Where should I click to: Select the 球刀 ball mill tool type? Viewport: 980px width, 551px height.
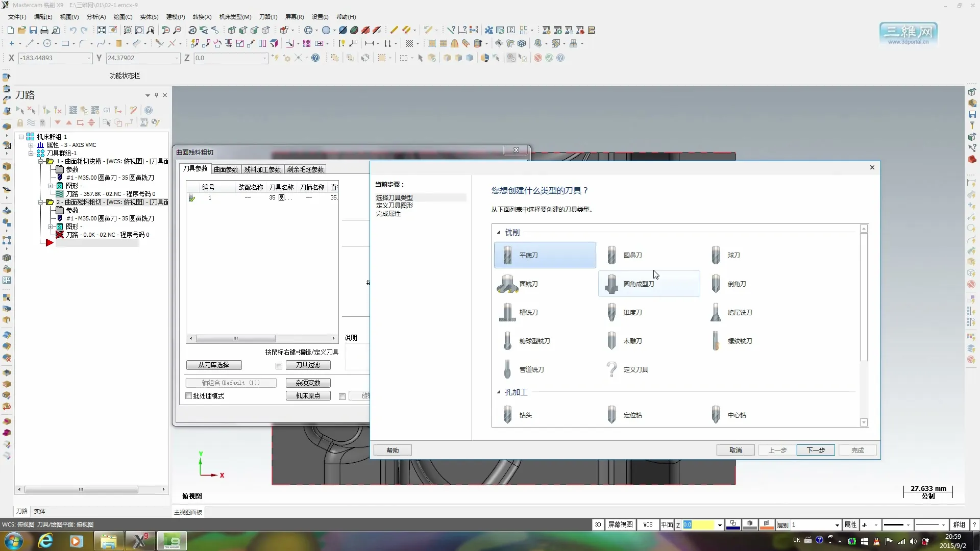[732, 255]
